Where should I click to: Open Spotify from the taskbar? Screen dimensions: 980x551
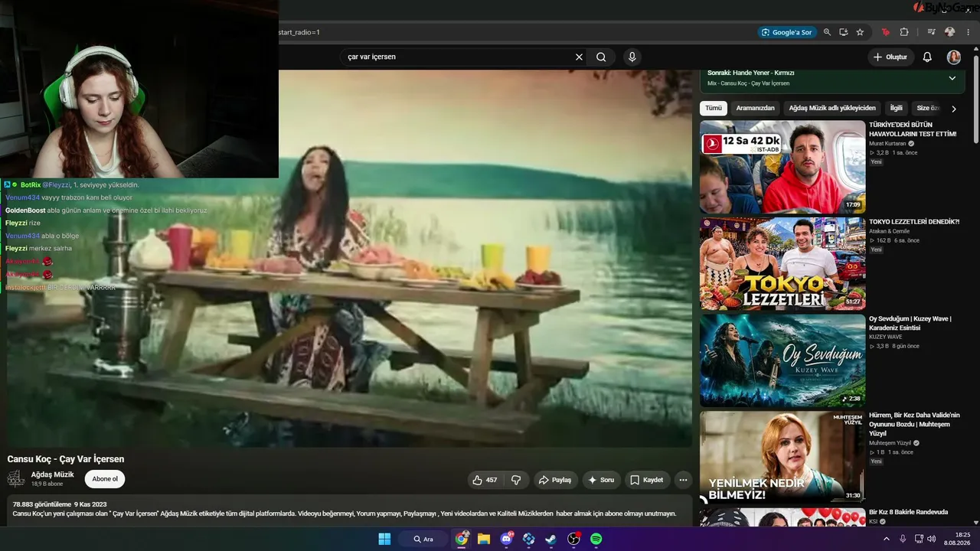coord(596,539)
